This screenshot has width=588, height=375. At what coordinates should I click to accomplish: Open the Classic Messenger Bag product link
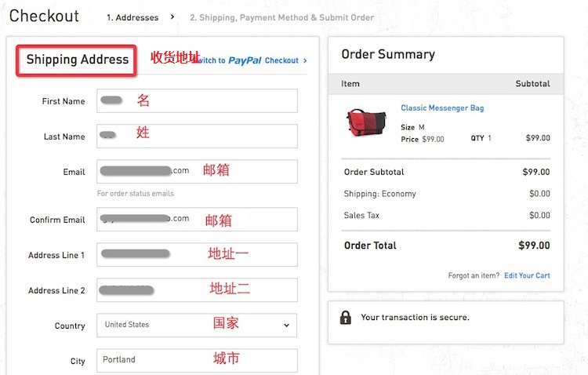pos(442,108)
